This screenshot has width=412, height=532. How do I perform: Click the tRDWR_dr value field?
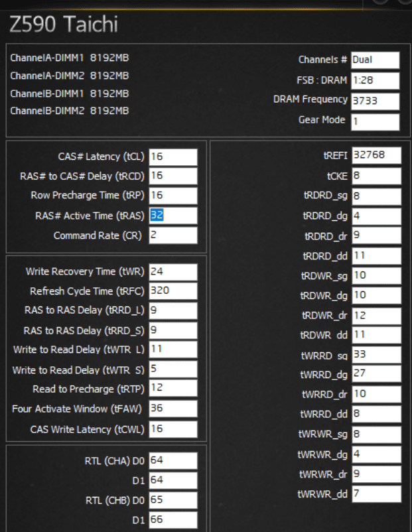pos(376,316)
